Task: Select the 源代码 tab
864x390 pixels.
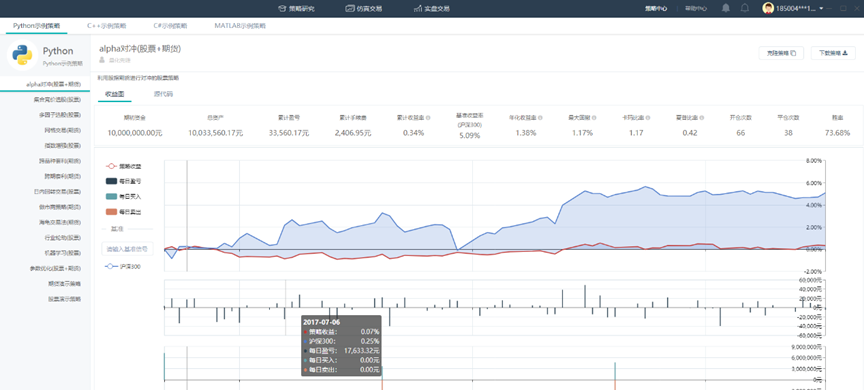Action: pos(163,94)
